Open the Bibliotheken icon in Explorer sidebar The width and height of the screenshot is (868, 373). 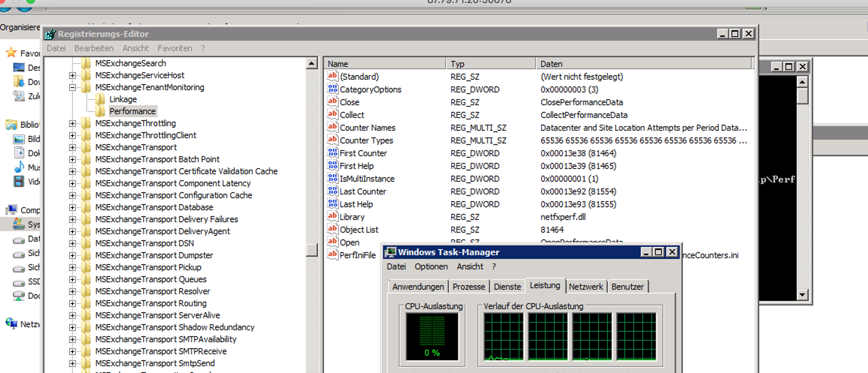point(11,125)
